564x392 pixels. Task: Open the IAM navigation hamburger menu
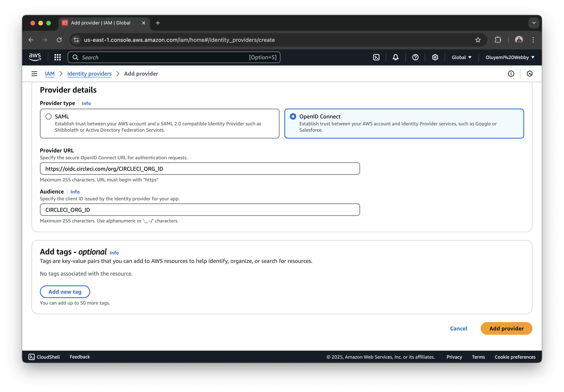click(34, 73)
